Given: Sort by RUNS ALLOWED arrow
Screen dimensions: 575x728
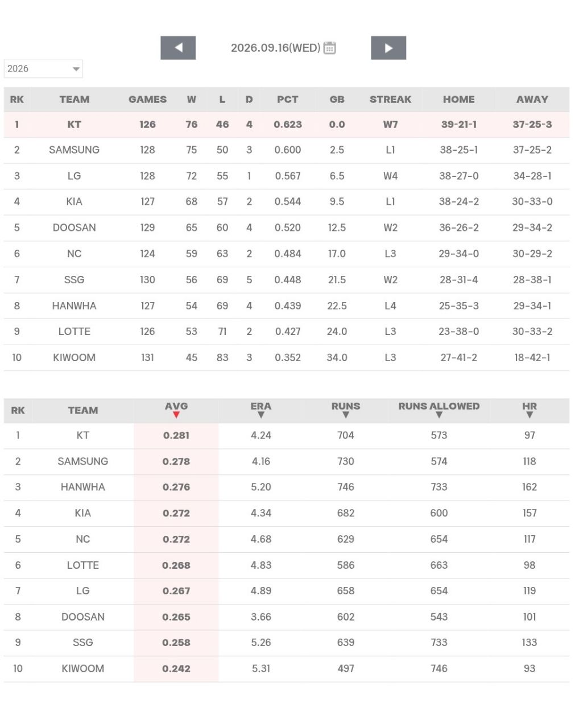Looking at the screenshot, I should [439, 415].
